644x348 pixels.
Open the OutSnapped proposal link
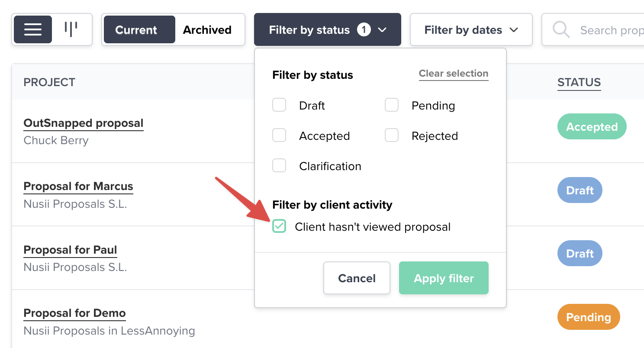[x=83, y=123]
